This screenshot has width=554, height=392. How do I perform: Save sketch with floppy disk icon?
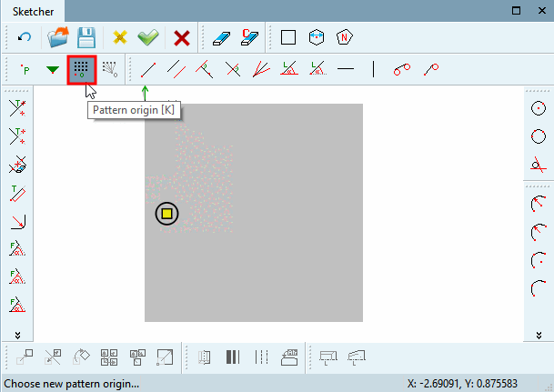(x=86, y=37)
